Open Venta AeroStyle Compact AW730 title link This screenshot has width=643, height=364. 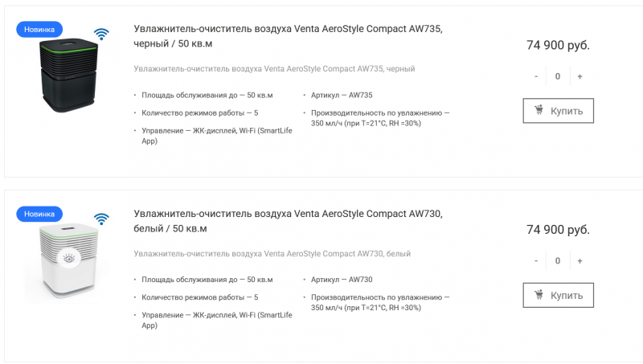pos(288,220)
